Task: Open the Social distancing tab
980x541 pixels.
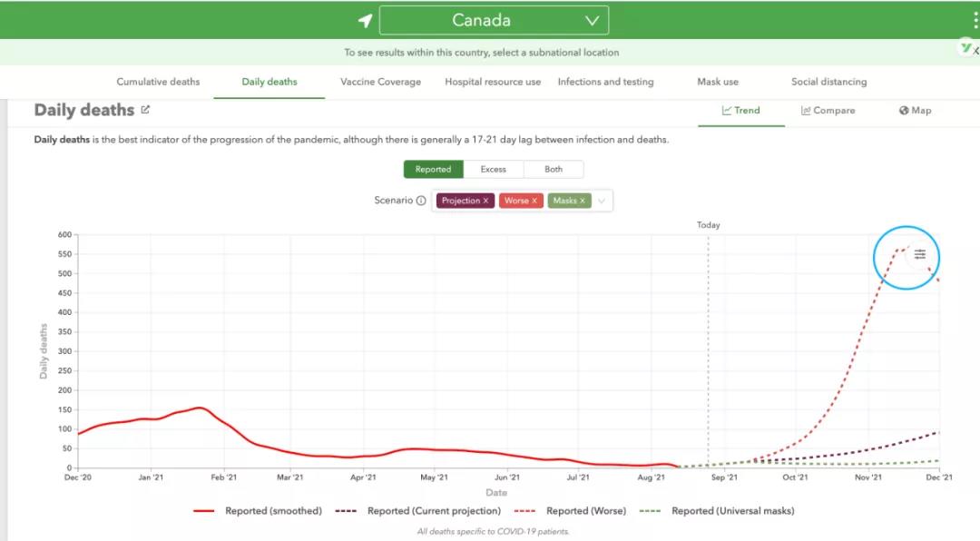Action: [828, 82]
